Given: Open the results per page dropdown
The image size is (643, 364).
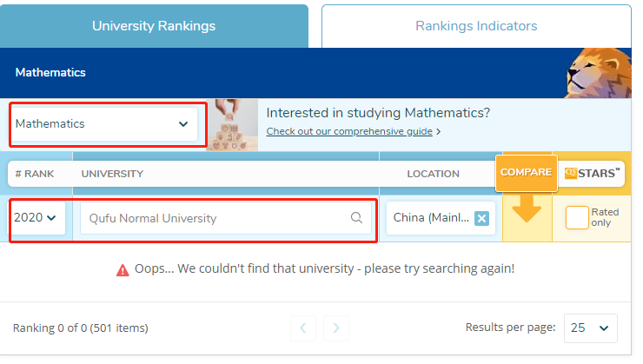Looking at the screenshot, I should pyautogui.click(x=590, y=328).
